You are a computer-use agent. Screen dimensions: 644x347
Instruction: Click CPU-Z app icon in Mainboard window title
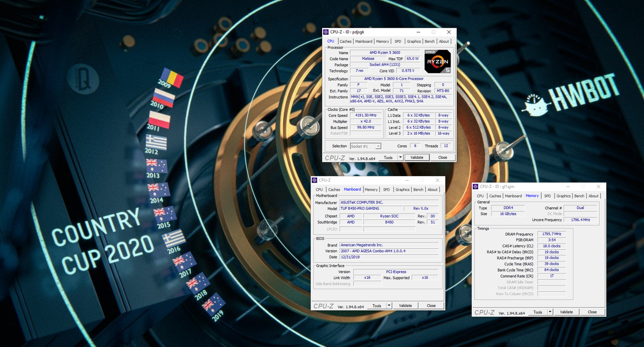[314, 180]
